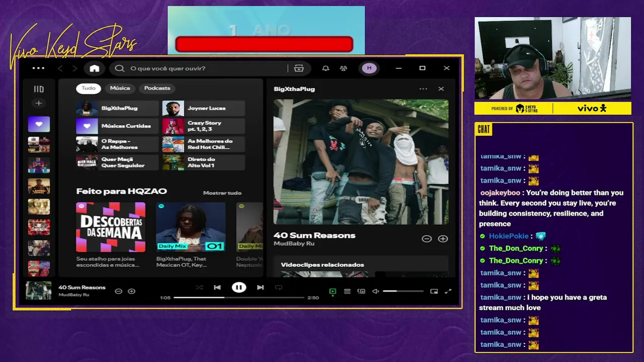Image resolution: width=644 pixels, height=362 pixels.
Task: Open BigXthaPlug shortcut tile
Action: coord(117,108)
